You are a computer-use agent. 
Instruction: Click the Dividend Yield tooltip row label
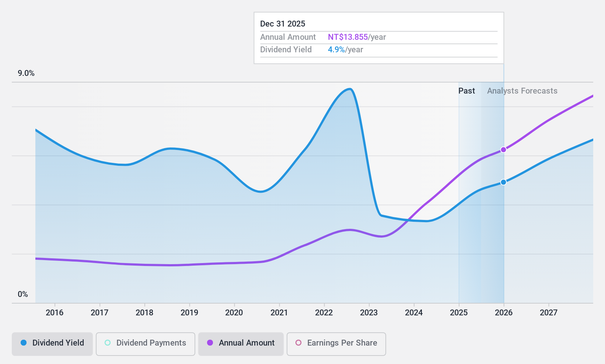tap(286, 50)
